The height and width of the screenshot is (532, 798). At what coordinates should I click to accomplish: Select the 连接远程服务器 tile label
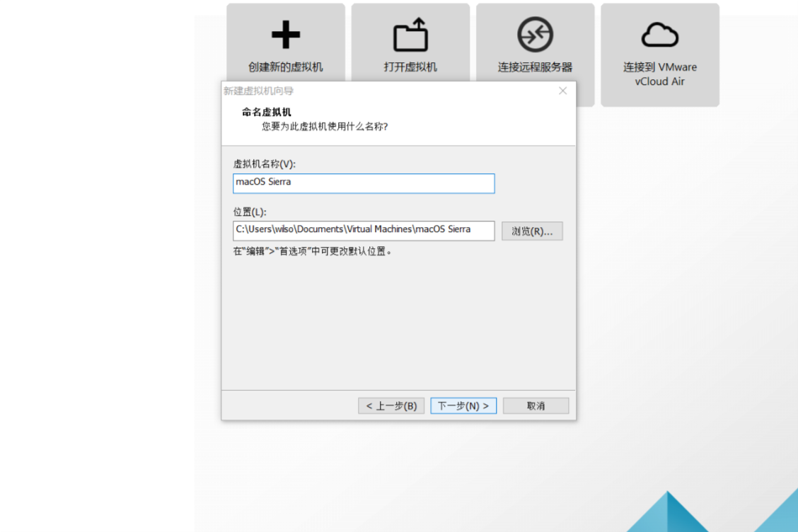click(x=535, y=66)
